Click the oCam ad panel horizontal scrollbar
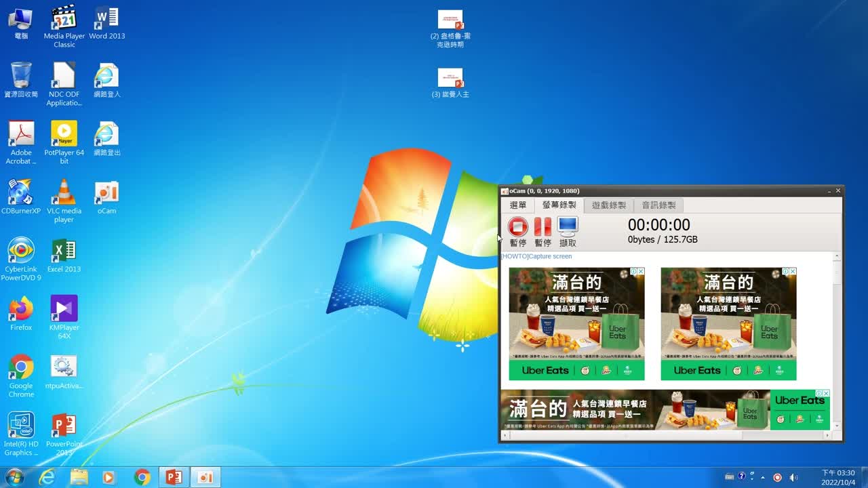The width and height of the screenshot is (868, 488). pos(667,435)
